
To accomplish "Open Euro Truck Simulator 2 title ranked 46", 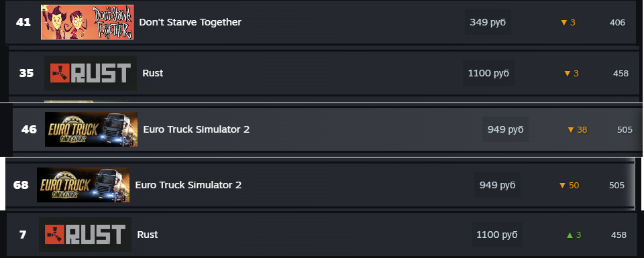I will 197,129.
